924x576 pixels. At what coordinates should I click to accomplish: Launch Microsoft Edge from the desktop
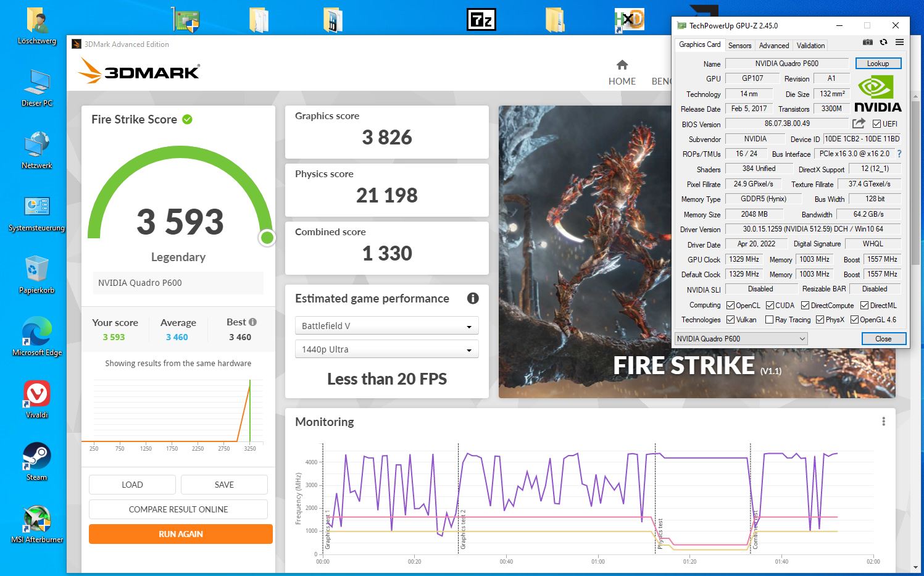(x=36, y=332)
